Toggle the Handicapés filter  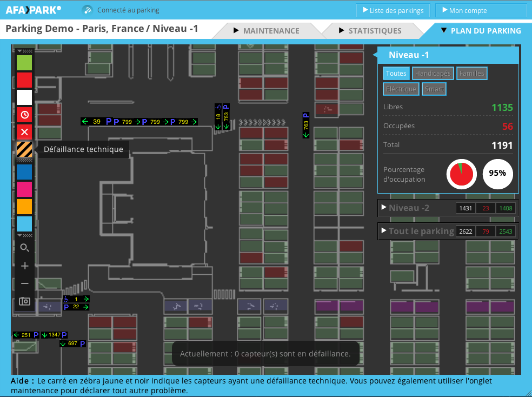[433, 74]
